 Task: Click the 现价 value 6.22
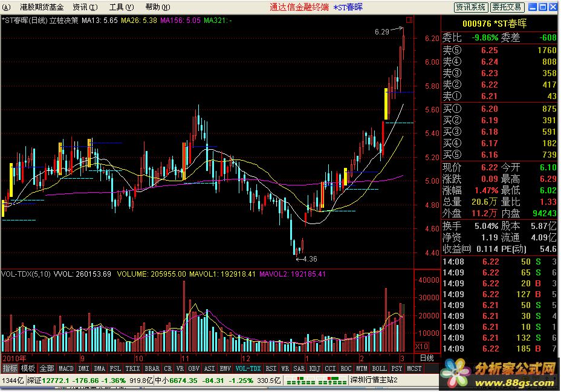490,167
